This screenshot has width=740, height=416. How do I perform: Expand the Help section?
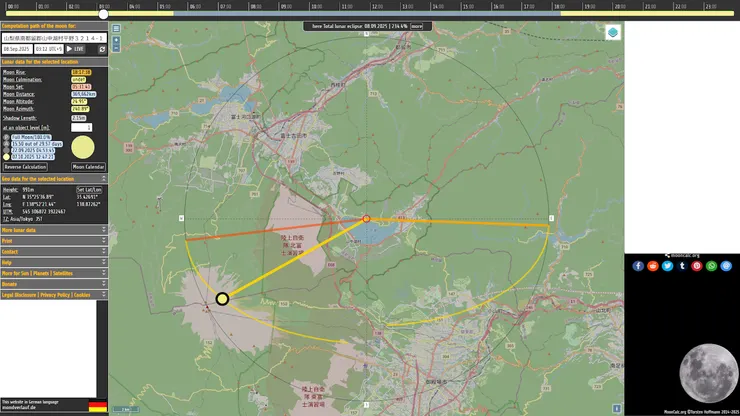tap(54, 263)
